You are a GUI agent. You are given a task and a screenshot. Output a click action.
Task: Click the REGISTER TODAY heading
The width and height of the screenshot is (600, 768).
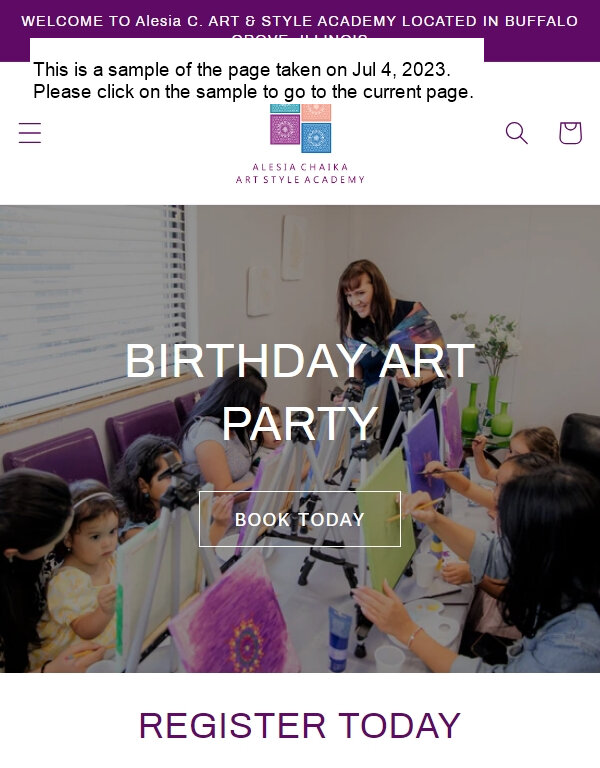(300, 725)
